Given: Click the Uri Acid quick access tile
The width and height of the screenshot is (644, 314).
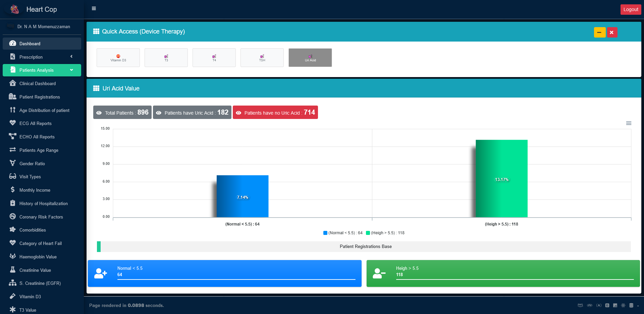Looking at the screenshot, I should 310,58.
